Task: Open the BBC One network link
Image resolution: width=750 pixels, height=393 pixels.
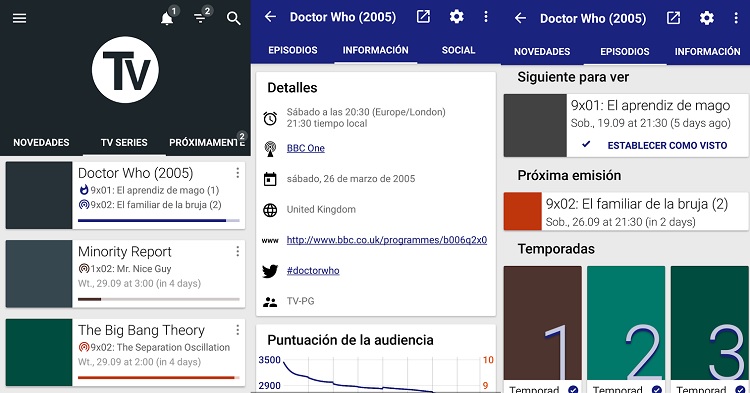Action: (x=306, y=148)
